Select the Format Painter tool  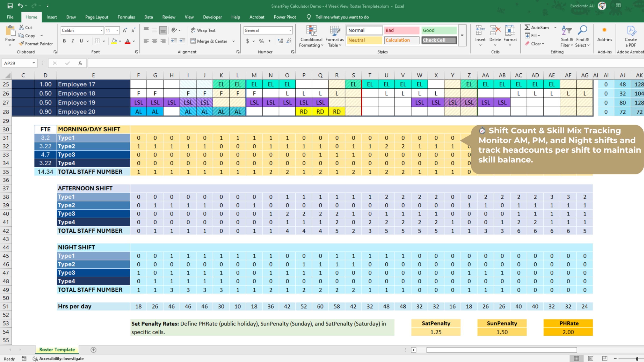pyautogui.click(x=36, y=44)
